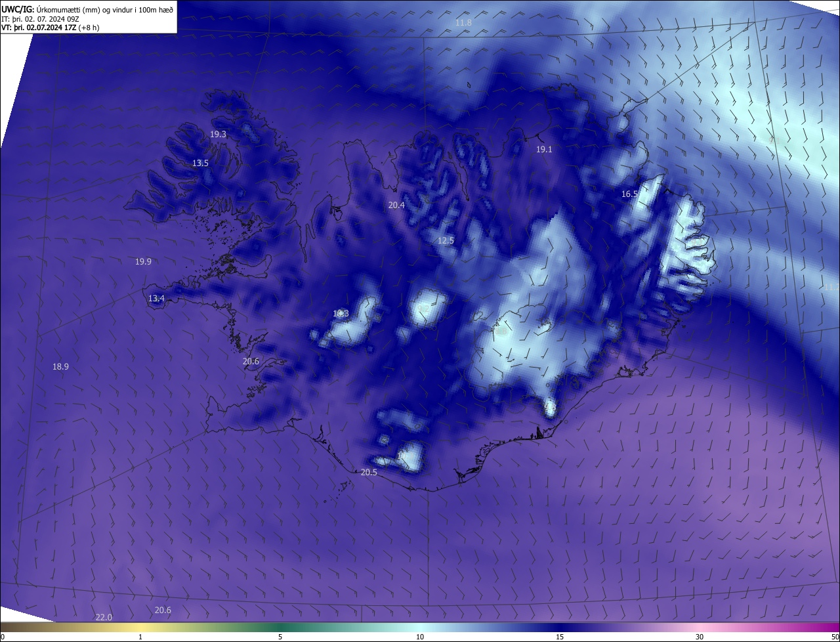
Task: Click the colorbar tick label 50
Action: click(x=835, y=637)
